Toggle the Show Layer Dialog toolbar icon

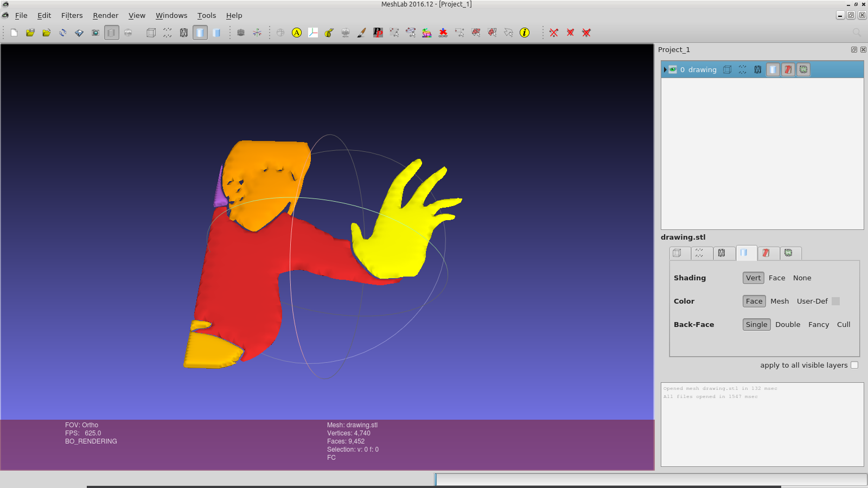click(x=111, y=33)
